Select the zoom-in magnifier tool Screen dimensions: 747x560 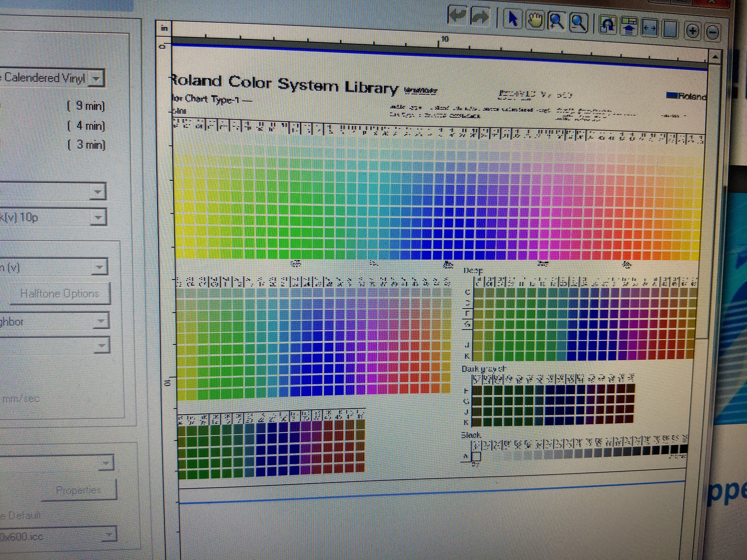pos(557,22)
